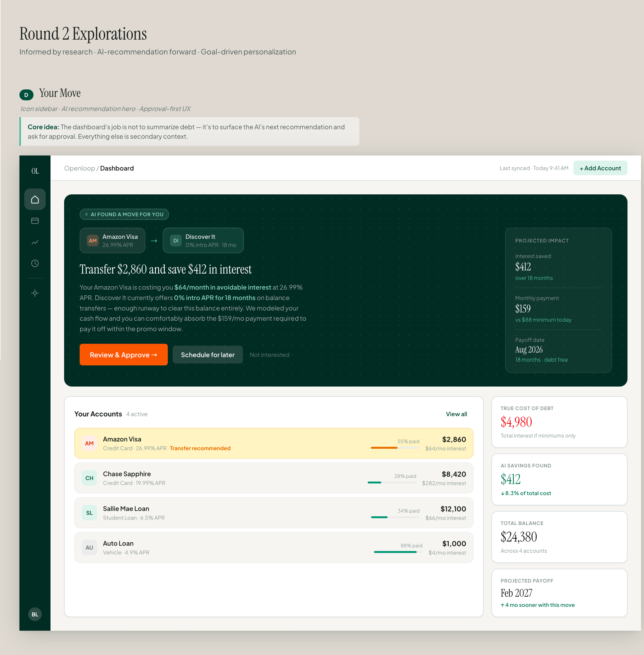Click Amazon Visa 55% paid progress bar
Screen dimensions: 644x655
click(395, 448)
